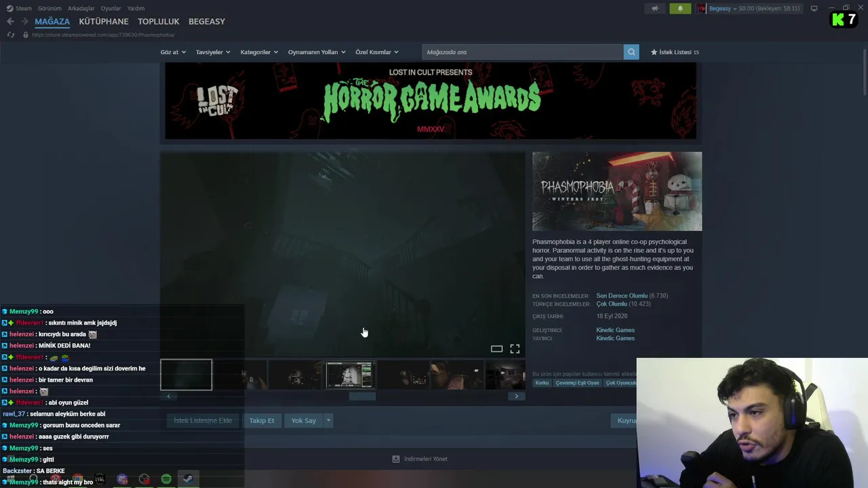Screen dimensions: 868x488
Task: Show next screenshots with right arrow
Action: pos(517,396)
